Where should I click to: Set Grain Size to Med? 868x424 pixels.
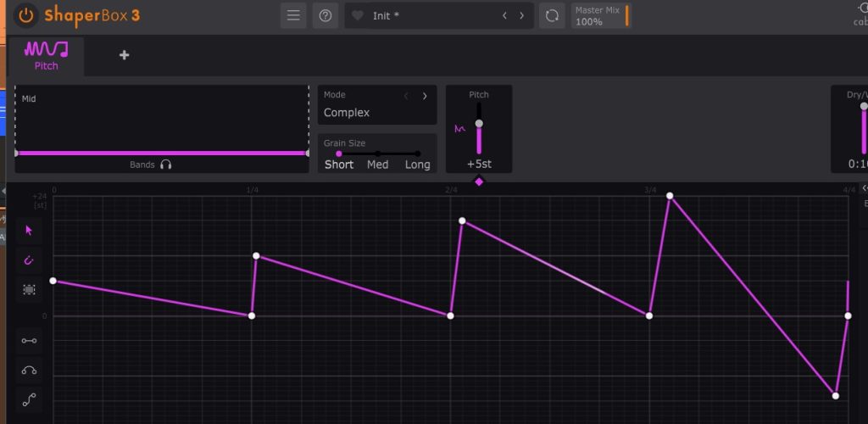pos(377,165)
